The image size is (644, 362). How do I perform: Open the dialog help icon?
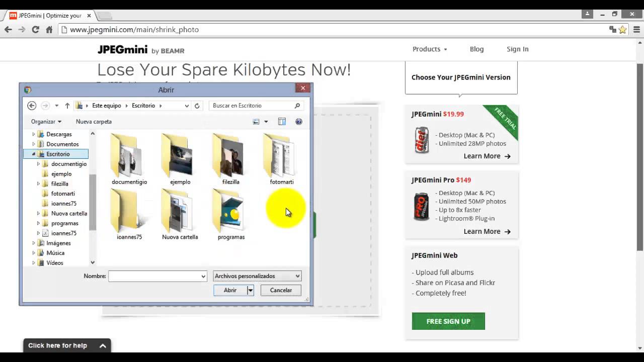[x=299, y=122]
